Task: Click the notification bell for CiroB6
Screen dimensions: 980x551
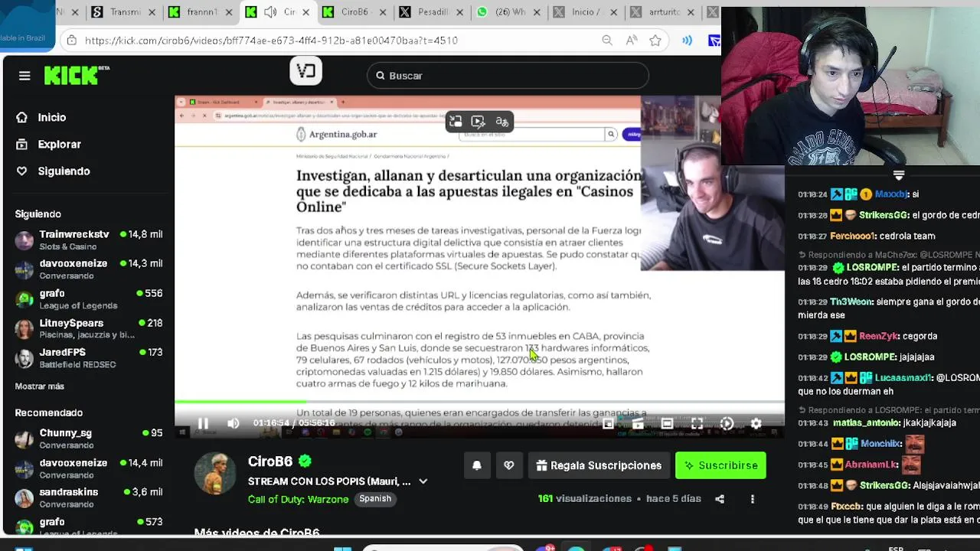Action: tap(476, 465)
